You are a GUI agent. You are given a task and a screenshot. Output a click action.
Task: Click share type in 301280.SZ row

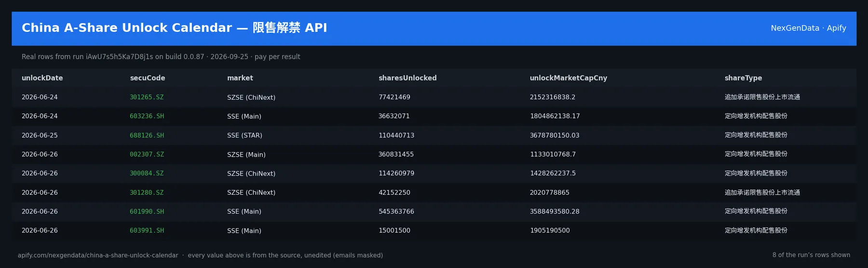762,192
